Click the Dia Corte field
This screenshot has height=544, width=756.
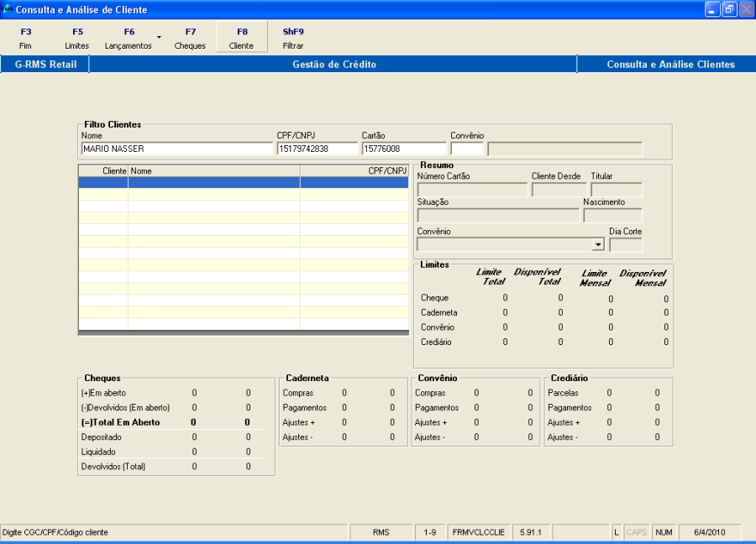coord(626,245)
